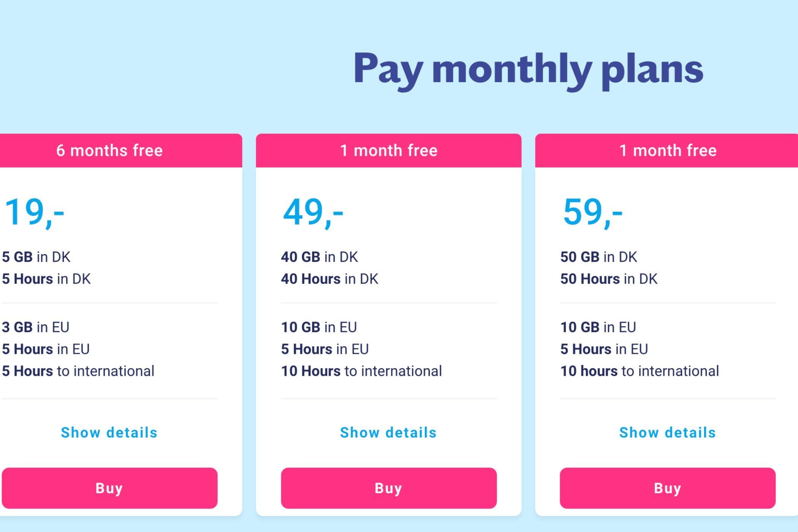Buy the 19,- monthly plan
Viewport: 798px width, 532px height.
[109, 488]
